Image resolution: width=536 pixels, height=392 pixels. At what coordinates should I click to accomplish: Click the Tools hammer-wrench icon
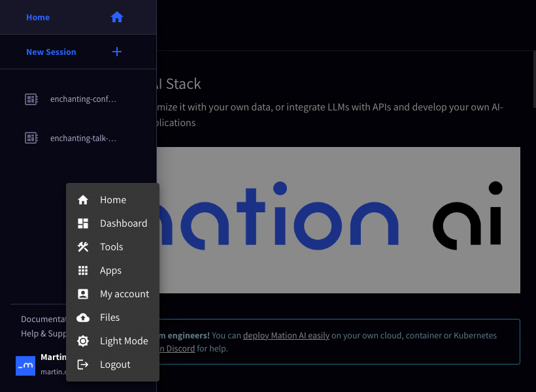pos(83,247)
